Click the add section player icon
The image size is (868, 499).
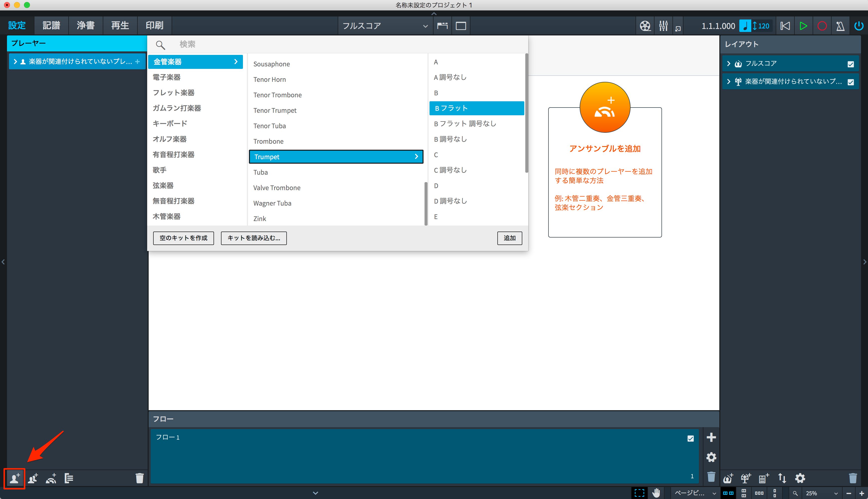[x=33, y=478]
